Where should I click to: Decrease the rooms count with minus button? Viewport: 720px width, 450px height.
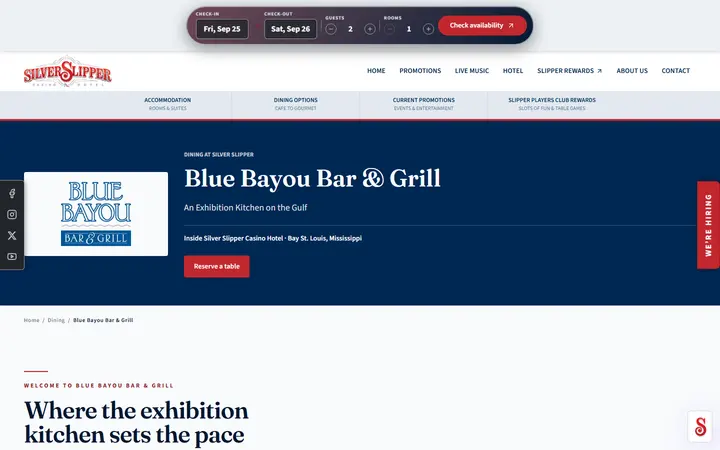pyautogui.click(x=389, y=29)
